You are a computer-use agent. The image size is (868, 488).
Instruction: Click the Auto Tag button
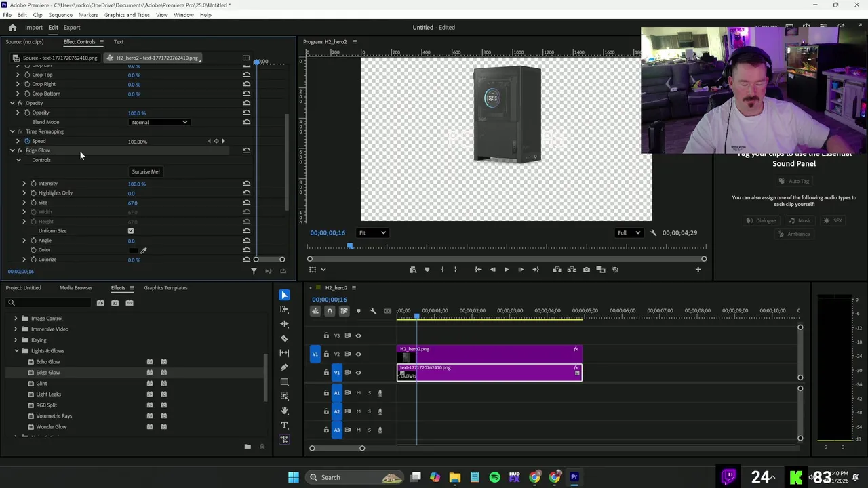tap(794, 181)
